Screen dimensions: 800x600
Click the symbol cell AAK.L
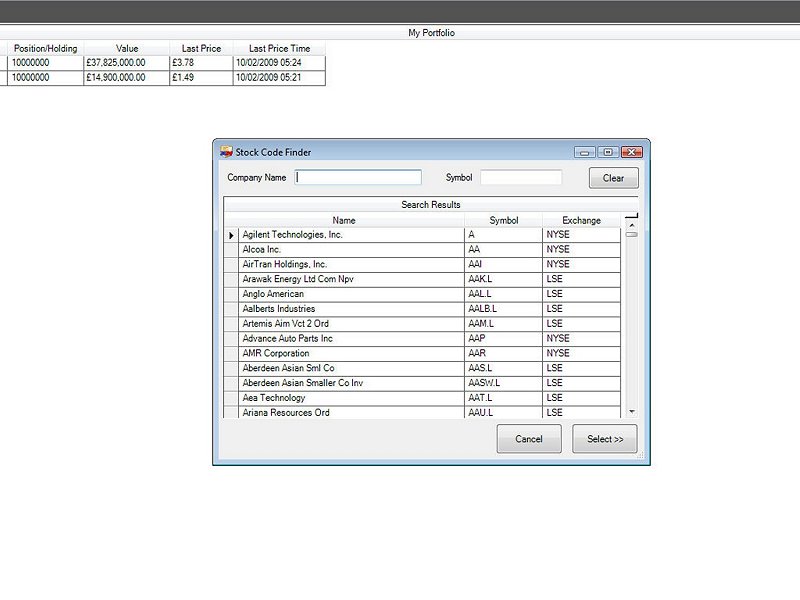[x=504, y=279]
